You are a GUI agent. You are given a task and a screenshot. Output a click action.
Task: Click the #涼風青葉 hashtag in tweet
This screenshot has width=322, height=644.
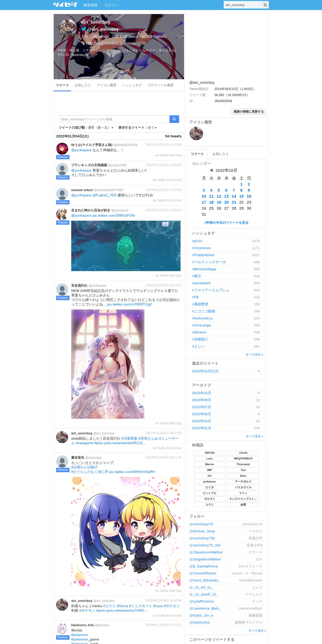pos(129,438)
